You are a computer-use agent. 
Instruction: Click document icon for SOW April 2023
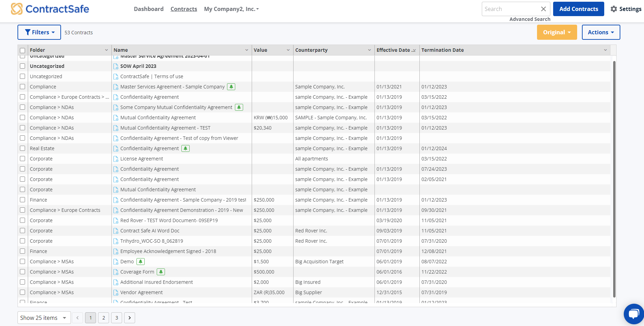[x=116, y=66]
